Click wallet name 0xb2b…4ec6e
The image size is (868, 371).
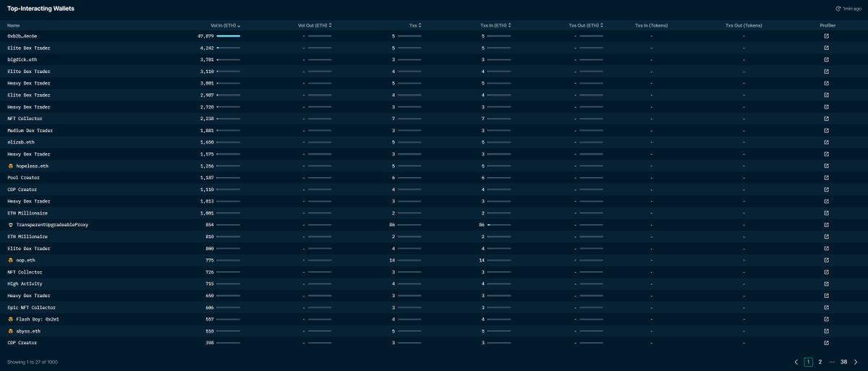coord(22,36)
